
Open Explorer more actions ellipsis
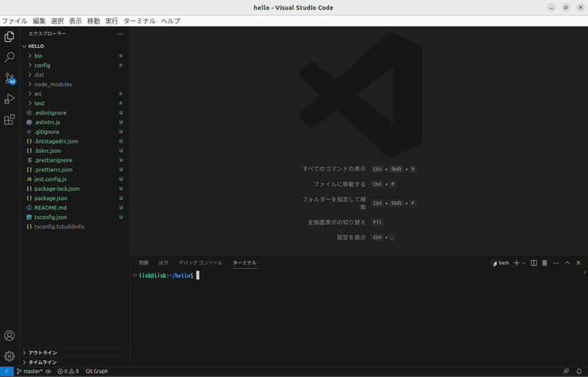(x=120, y=34)
